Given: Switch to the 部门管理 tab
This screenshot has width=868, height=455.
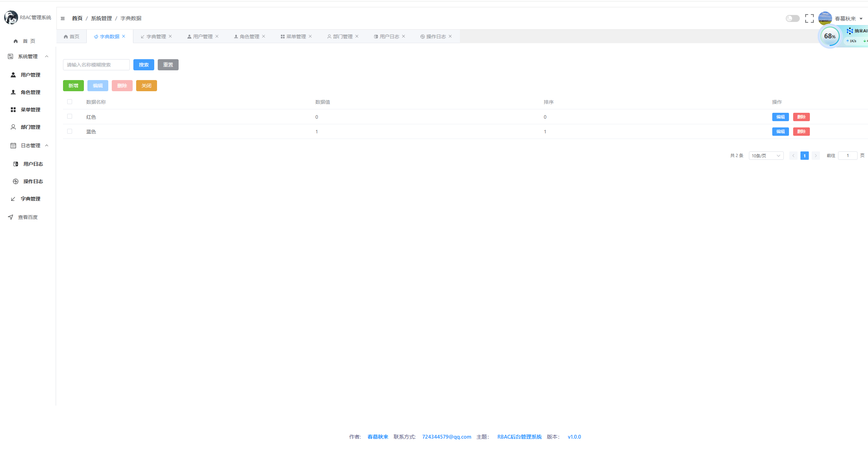Looking at the screenshot, I should (342, 37).
